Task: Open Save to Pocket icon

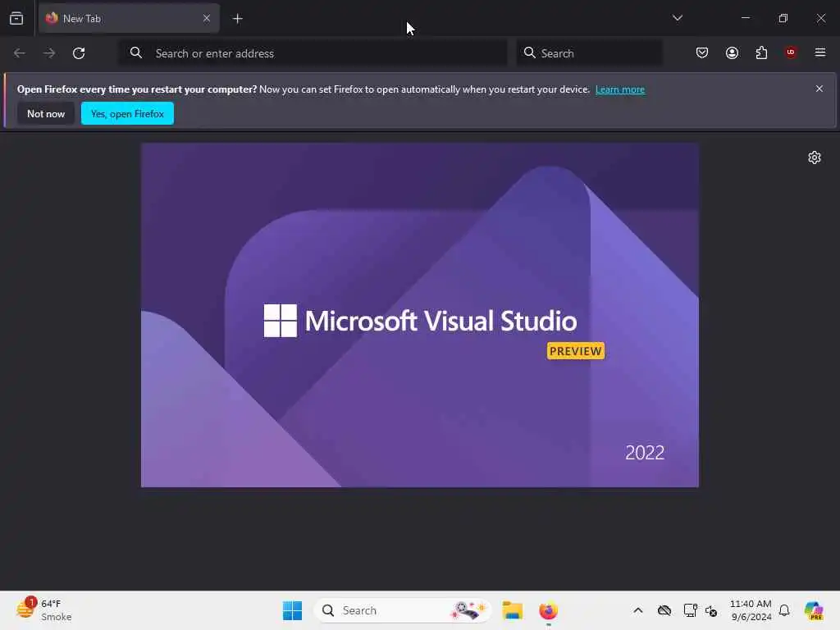Action: point(702,52)
